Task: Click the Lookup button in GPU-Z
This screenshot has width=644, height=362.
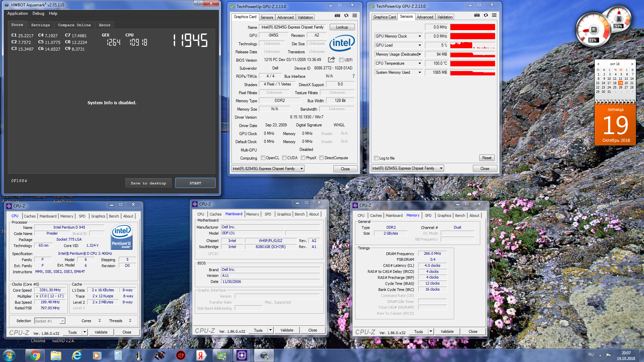Action: click(342, 27)
